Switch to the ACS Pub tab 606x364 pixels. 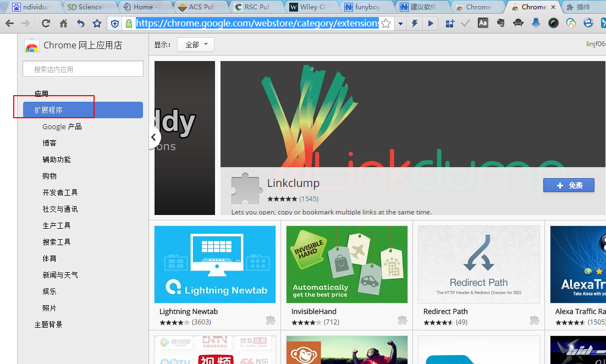pos(200,7)
